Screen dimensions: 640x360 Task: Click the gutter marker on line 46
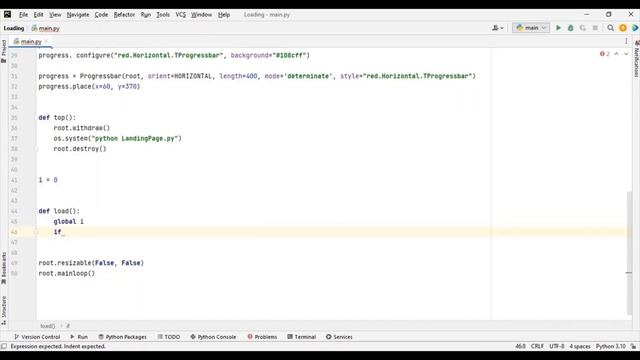[x=36, y=232]
